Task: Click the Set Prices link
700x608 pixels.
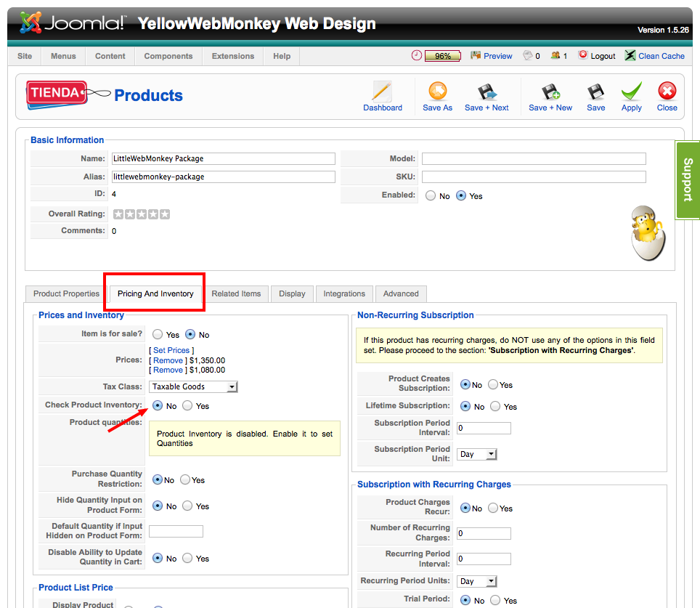Action: (171, 350)
